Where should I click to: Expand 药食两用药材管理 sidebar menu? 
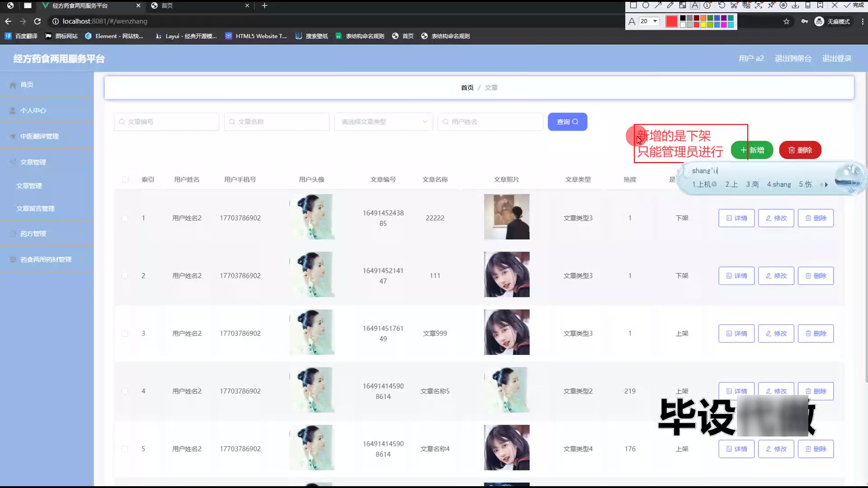(x=47, y=259)
